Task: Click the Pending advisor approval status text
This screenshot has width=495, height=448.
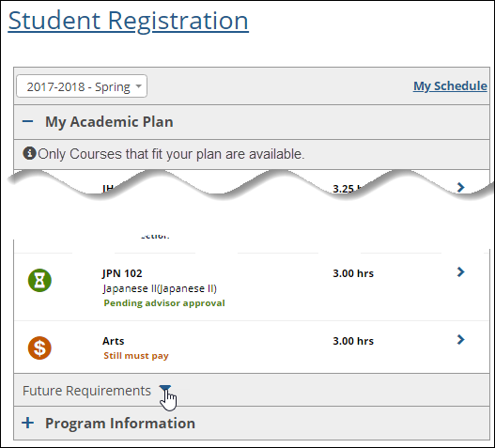Action: click(164, 303)
